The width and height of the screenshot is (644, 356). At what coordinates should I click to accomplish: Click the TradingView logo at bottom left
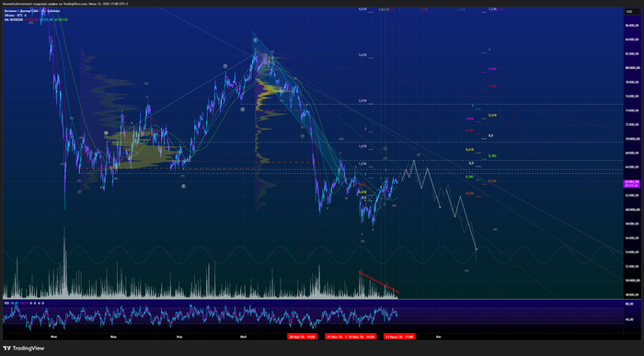tap(23, 349)
